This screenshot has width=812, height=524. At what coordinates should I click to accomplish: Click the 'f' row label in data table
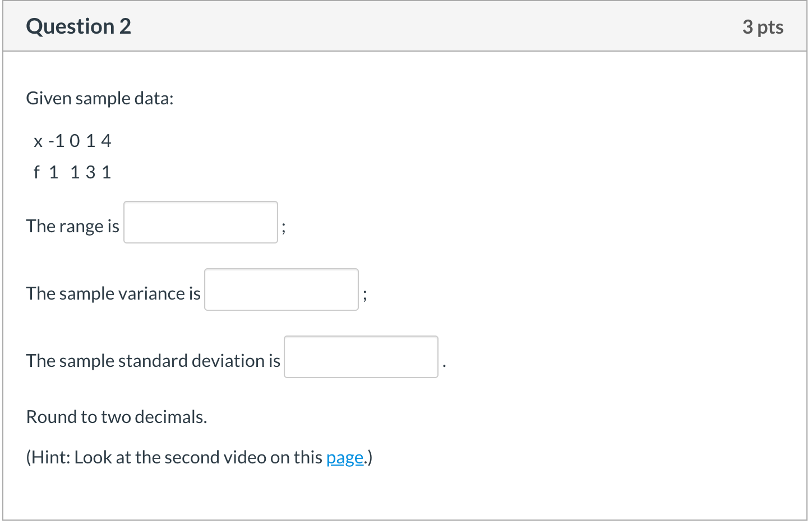(x=36, y=172)
